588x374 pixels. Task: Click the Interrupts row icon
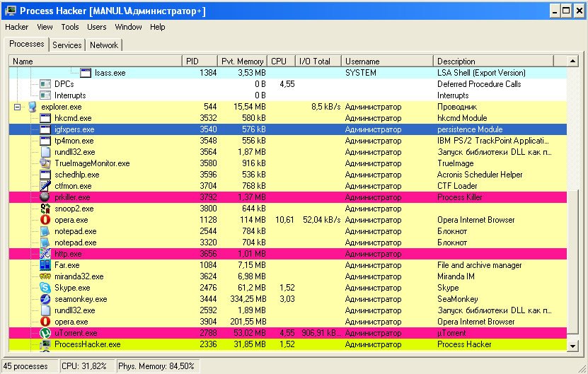tap(45, 95)
